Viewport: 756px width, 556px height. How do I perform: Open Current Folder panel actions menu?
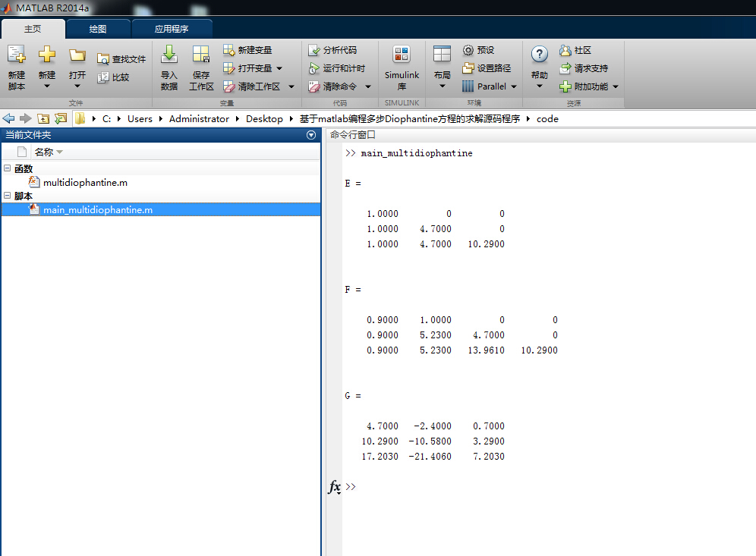point(311,135)
